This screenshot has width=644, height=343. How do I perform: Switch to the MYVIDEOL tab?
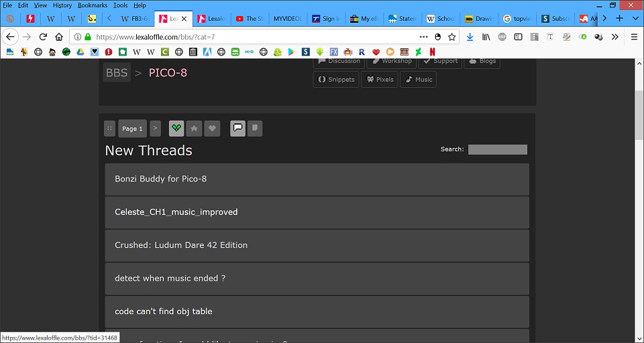pyautogui.click(x=288, y=19)
